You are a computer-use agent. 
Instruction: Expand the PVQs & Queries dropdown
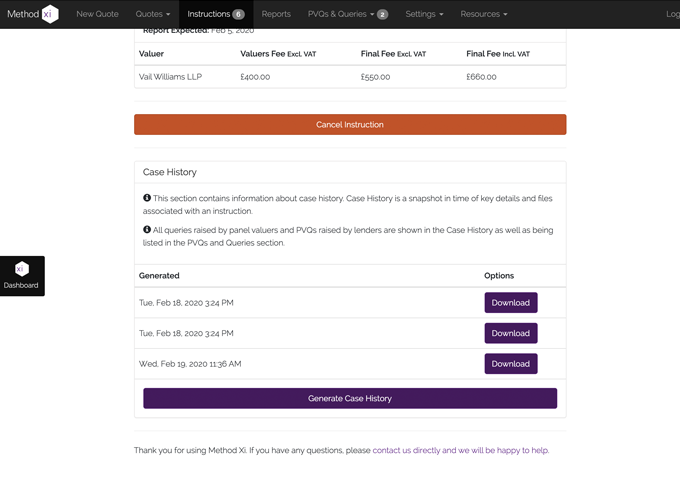coord(341,14)
